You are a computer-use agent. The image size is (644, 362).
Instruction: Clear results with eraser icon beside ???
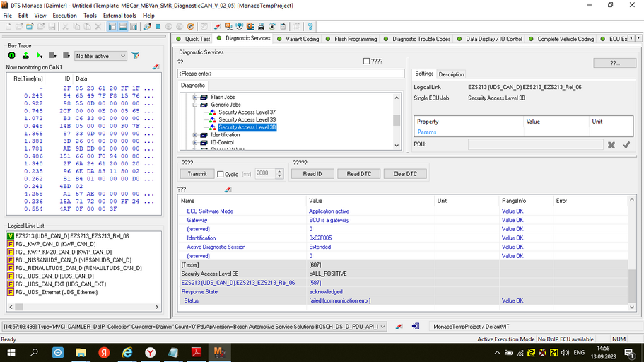228,189
